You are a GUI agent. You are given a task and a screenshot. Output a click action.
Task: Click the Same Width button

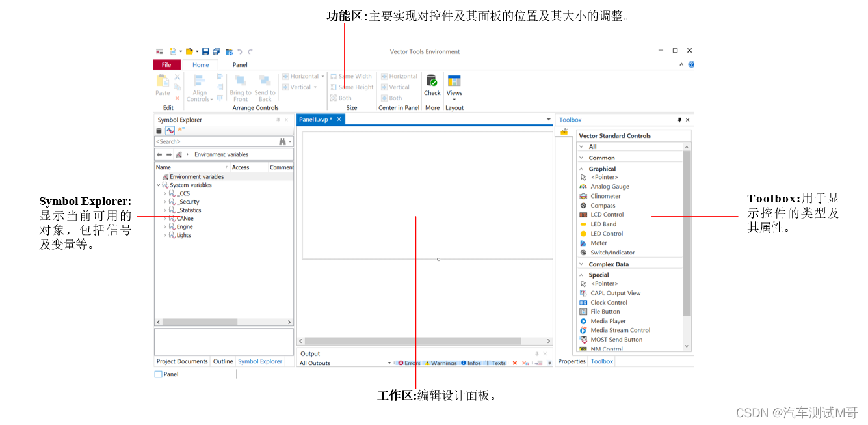pos(351,76)
